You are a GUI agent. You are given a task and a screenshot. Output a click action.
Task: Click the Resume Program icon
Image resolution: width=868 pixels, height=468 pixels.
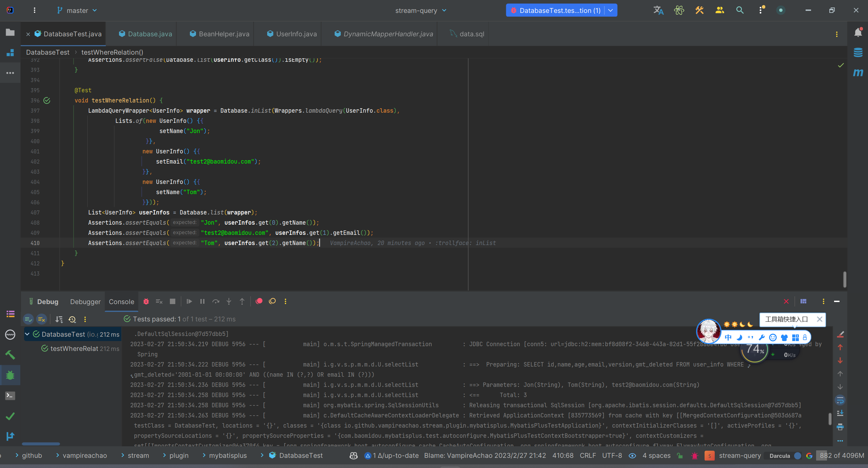189,301
